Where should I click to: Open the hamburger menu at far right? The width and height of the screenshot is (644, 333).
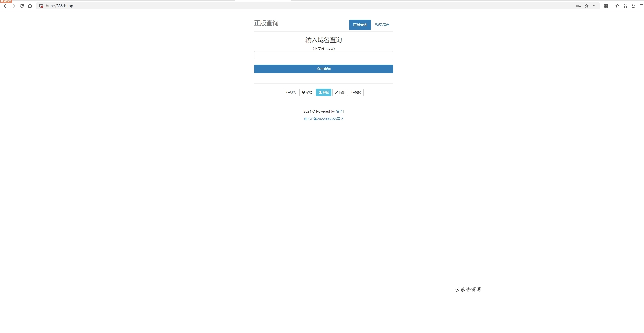(x=641, y=6)
